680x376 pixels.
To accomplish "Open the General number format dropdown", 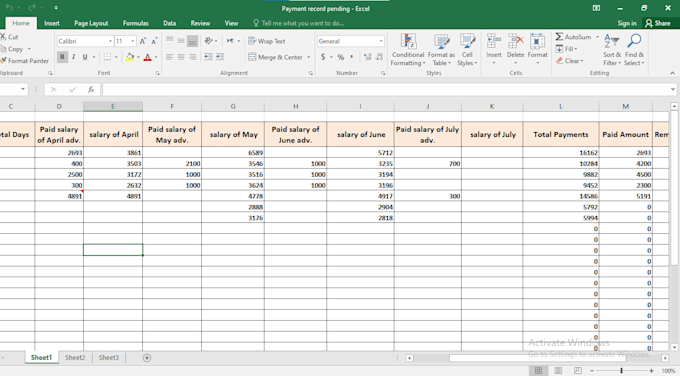I will pos(381,41).
